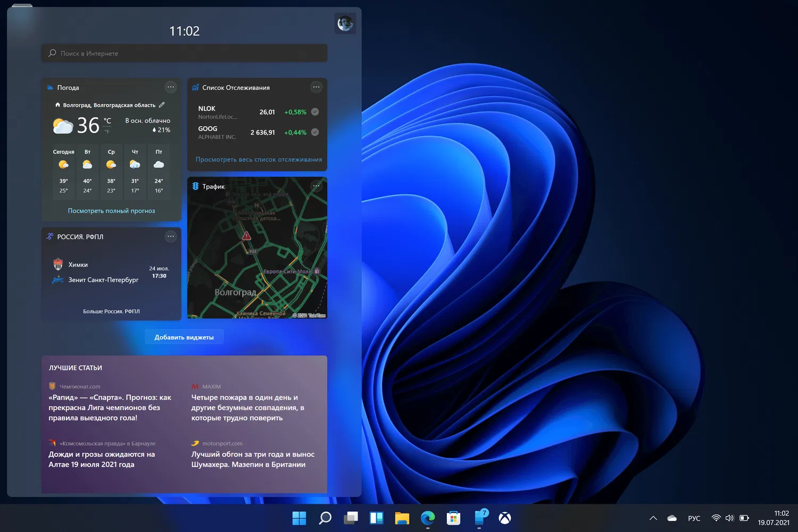Open Task View from the taskbar
The height and width of the screenshot is (532, 798).
pyautogui.click(x=351, y=518)
